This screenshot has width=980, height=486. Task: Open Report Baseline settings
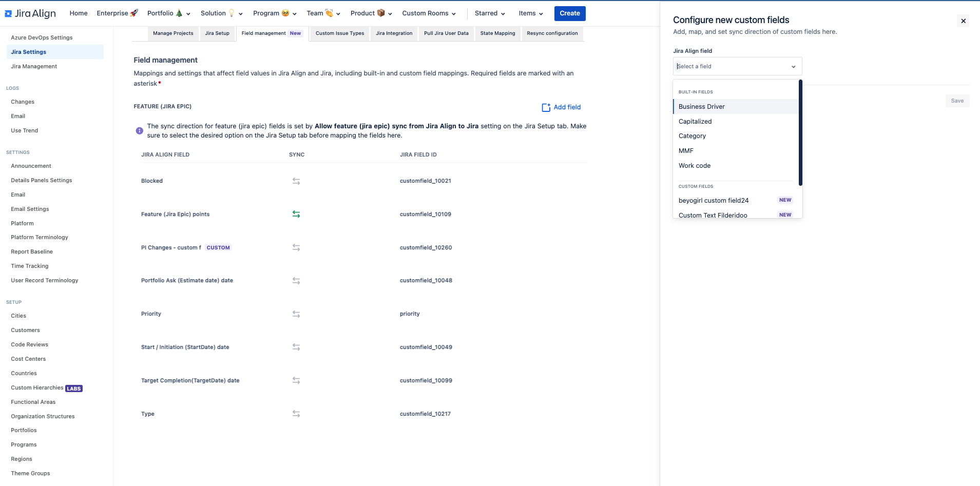pos(32,251)
